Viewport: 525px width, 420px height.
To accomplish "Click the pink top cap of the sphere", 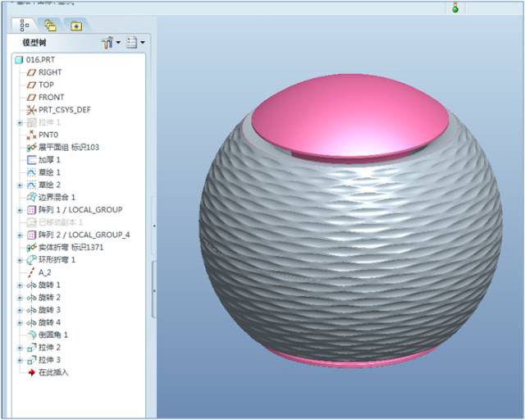I will [x=351, y=121].
